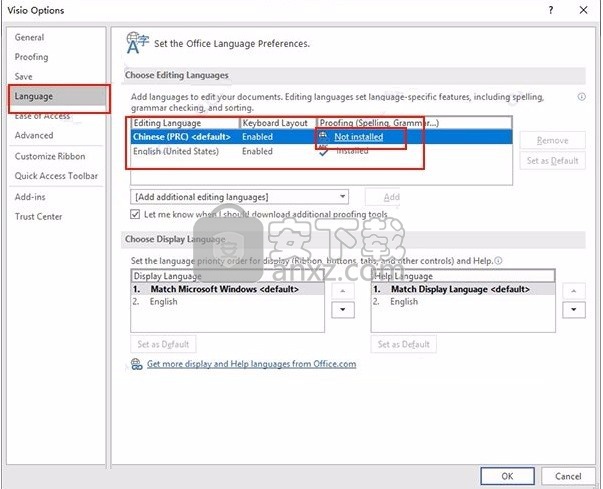The image size is (603, 489).
Task: Click Cancel to discard changes
Action: pyautogui.click(x=568, y=476)
